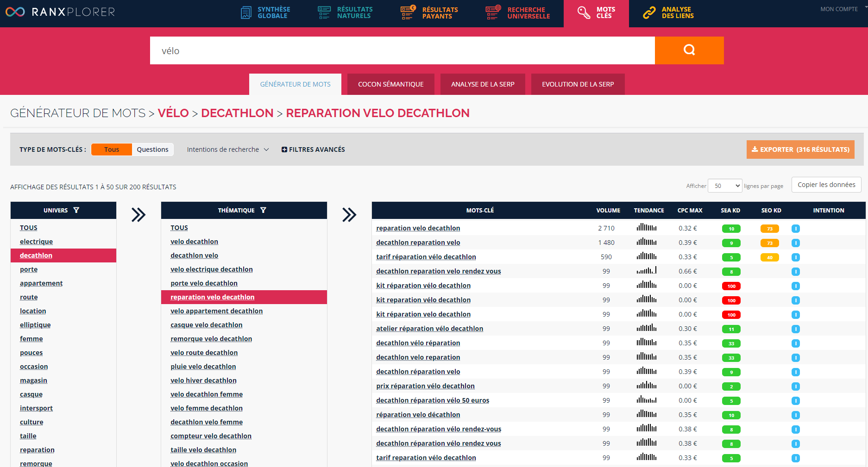The width and height of the screenshot is (868, 467).
Task: Switch to Analyse de la SERP tab
Action: click(483, 84)
